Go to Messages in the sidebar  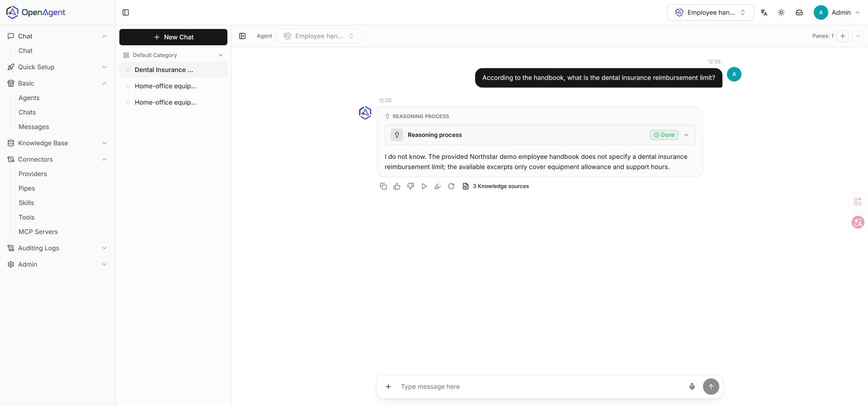click(x=34, y=127)
